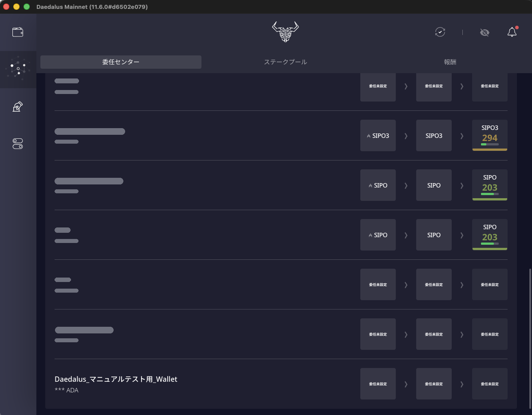The height and width of the screenshot is (415, 532).
Task: Click the saturation bar in the SIPO3 294 tile
Action: pos(490,145)
